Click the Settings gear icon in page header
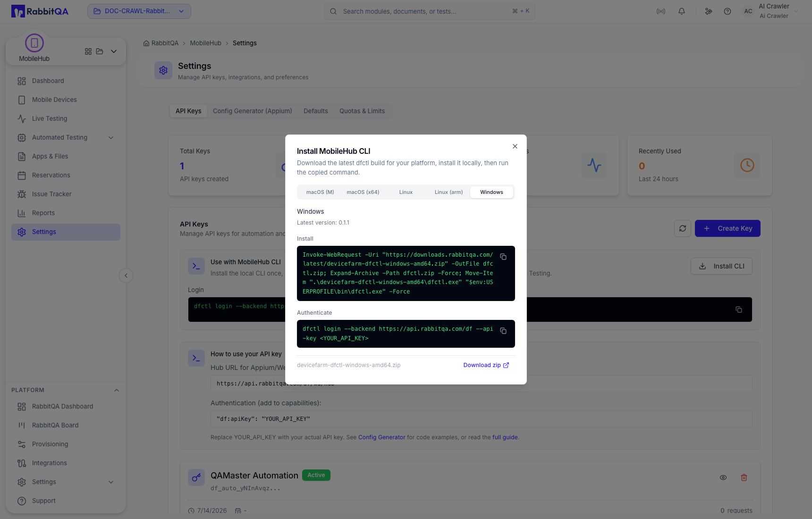This screenshot has width=812, height=519. pos(163,70)
